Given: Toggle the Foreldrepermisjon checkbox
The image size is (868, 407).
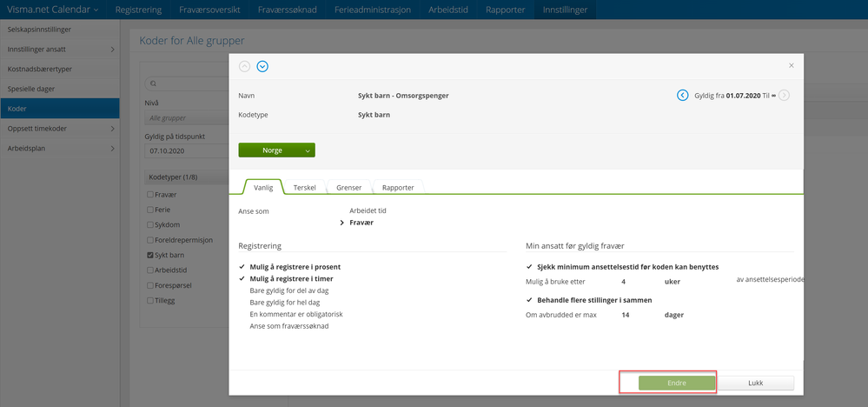Looking at the screenshot, I should tap(150, 240).
